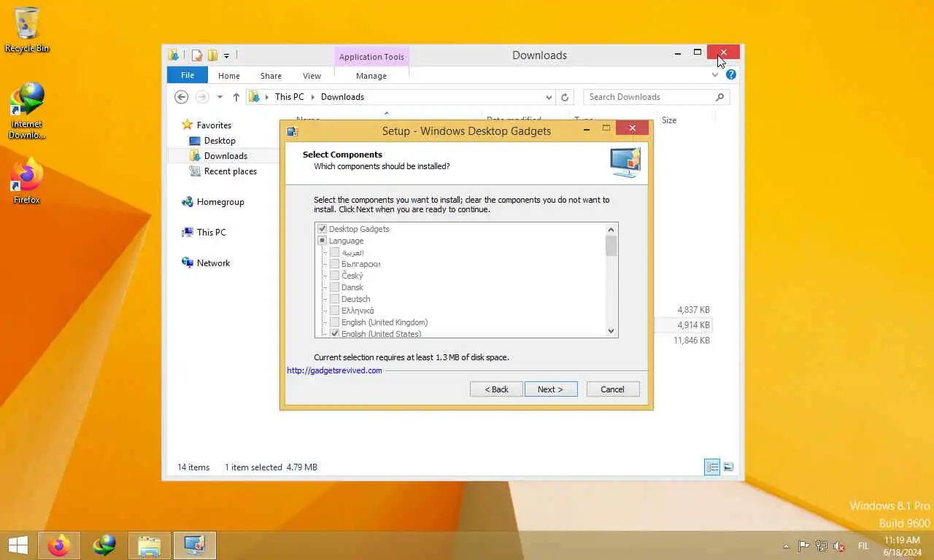Check the Ελληνικά language checkbox
Image resolution: width=934 pixels, height=560 pixels.
click(x=334, y=311)
